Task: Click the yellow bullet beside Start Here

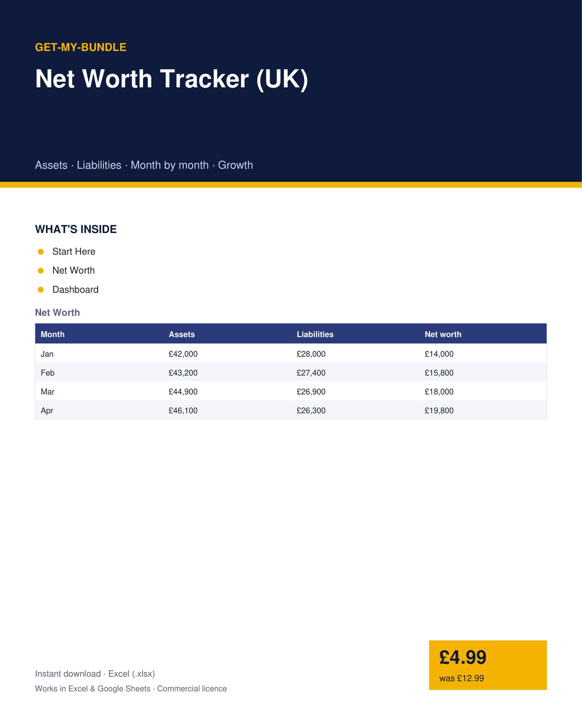Action: 41,252
